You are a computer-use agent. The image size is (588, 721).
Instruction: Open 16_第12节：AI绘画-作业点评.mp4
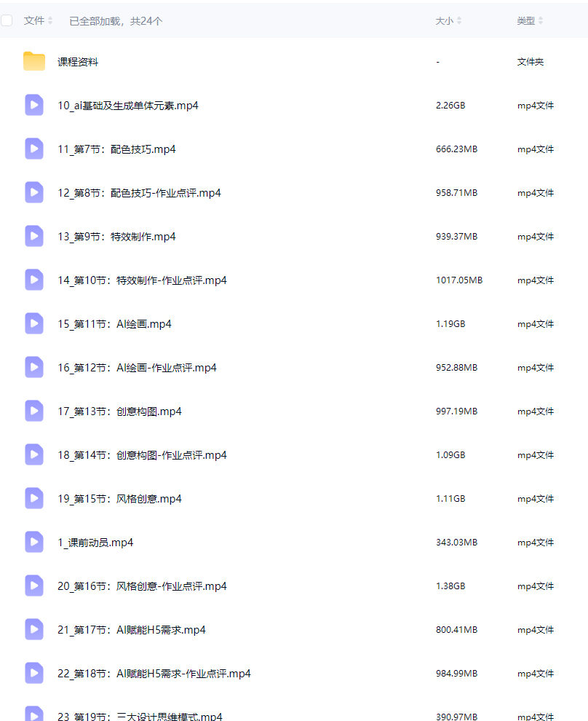137,367
